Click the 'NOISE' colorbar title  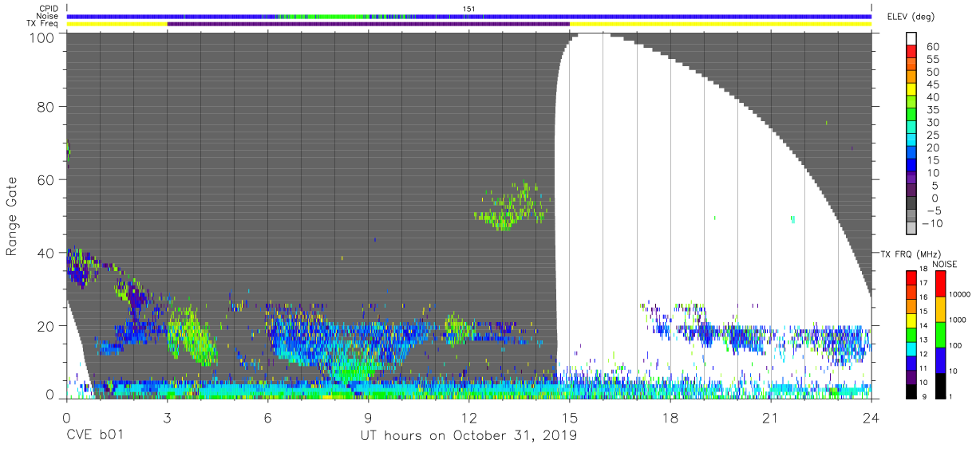(x=945, y=264)
